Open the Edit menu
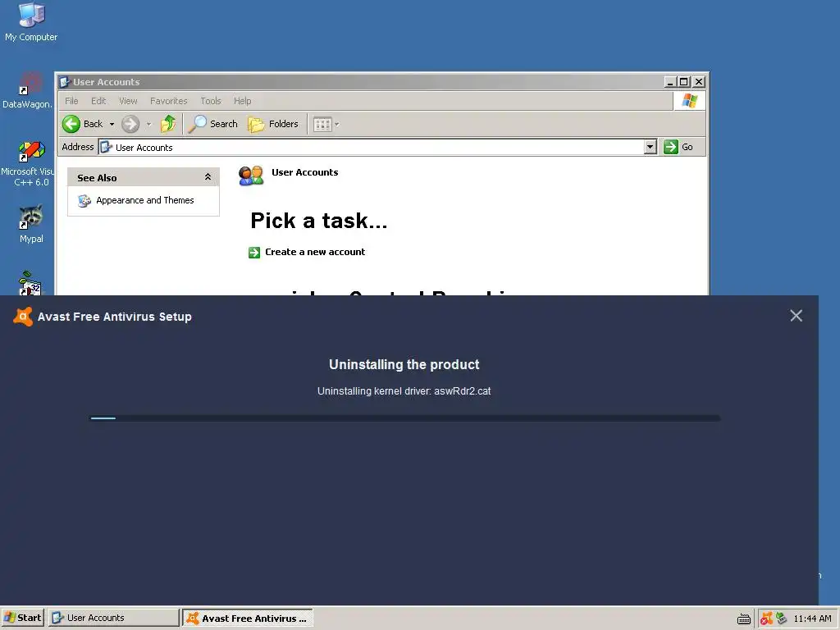The image size is (840, 630). coord(98,101)
